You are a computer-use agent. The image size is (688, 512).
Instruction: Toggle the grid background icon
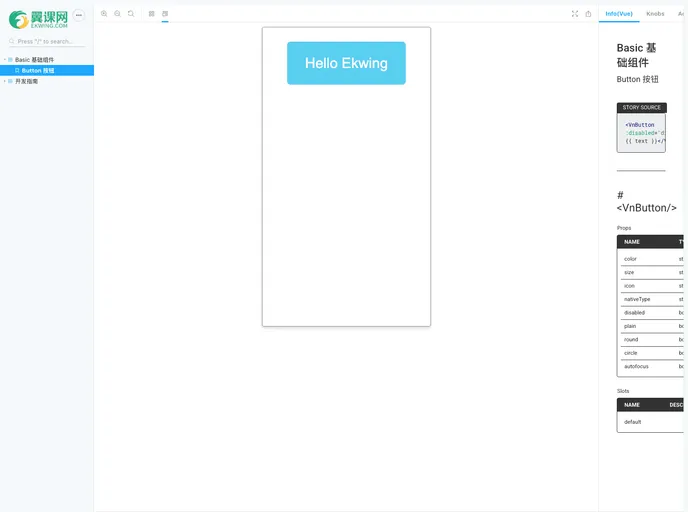click(x=152, y=14)
